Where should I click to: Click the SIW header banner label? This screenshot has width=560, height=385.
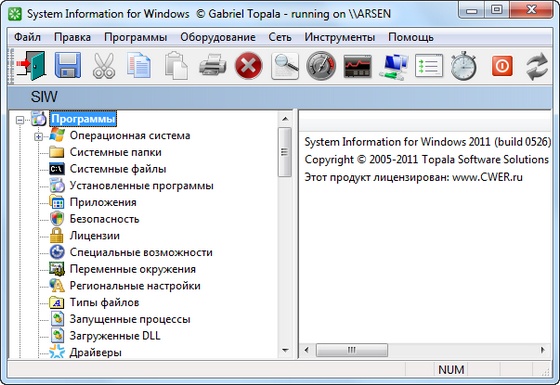[x=44, y=97]
